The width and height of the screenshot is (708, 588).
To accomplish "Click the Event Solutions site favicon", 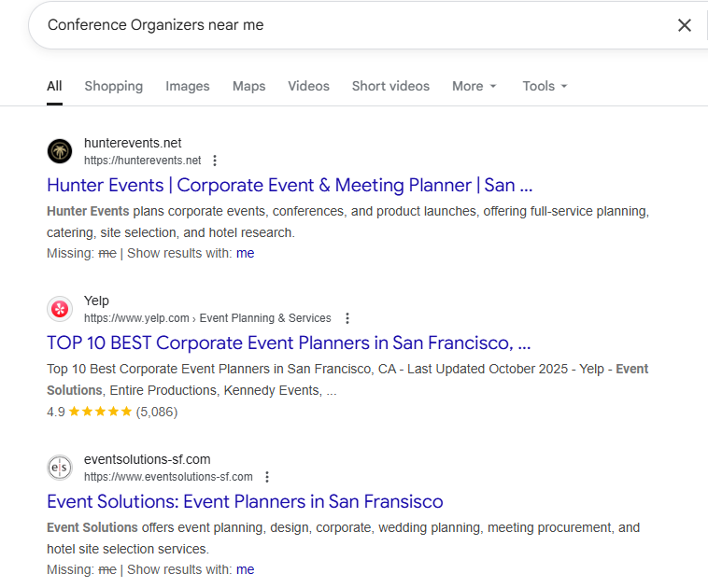I will pos(60,468).
